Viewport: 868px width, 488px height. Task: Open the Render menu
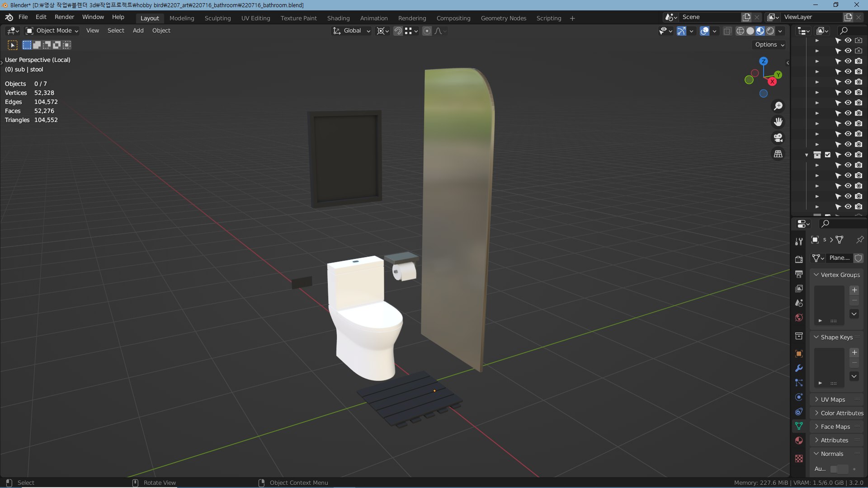pyautogui.click(x=64, y=17)
